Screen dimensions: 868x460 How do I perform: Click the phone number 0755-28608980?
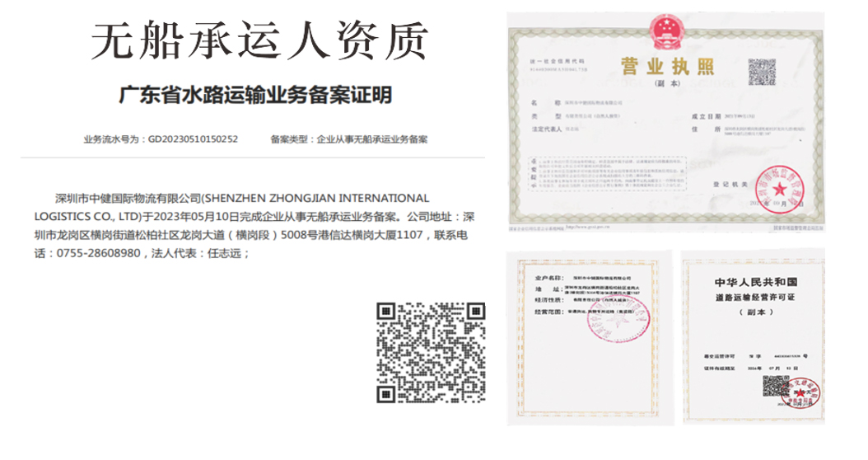click(x=99, y=253)
